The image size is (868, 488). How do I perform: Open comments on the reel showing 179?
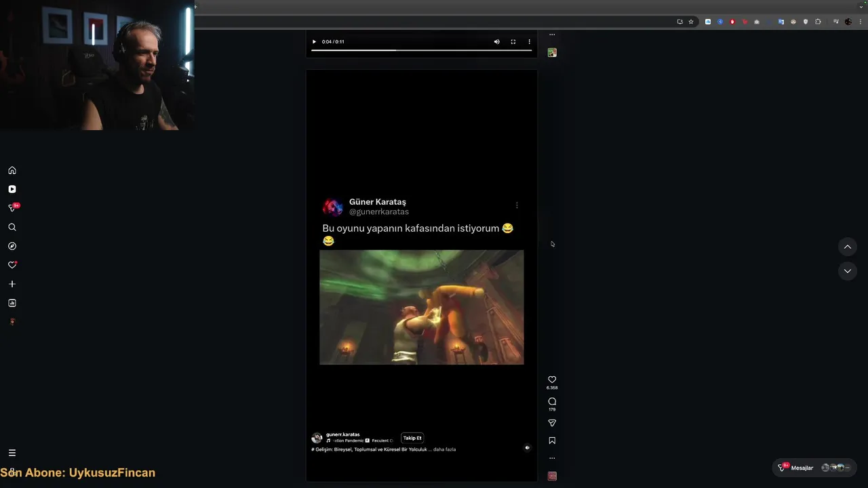coord(552,401)
